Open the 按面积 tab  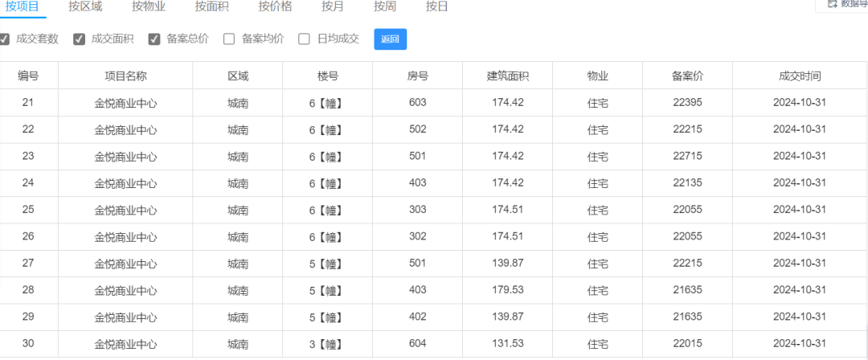tap(212, 6)
